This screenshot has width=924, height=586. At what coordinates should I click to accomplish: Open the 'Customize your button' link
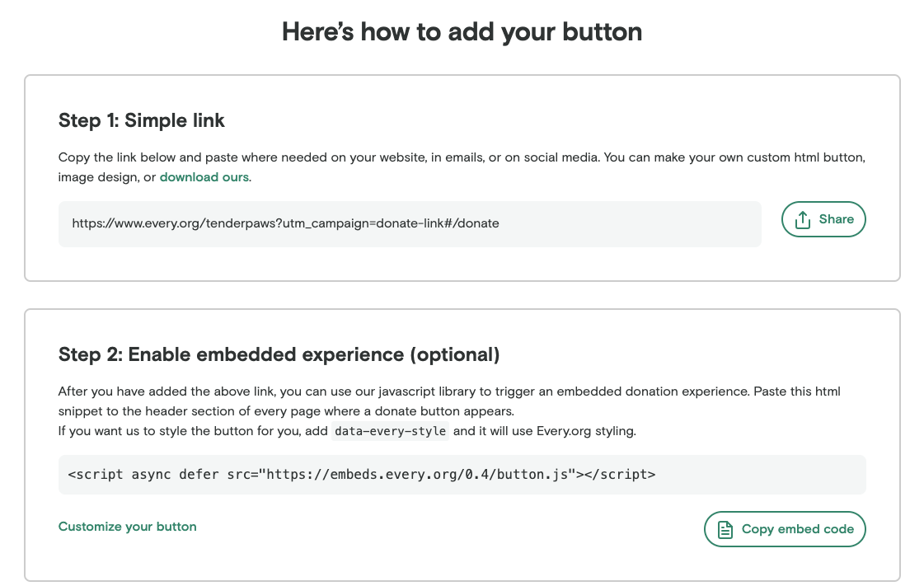(x=127, y=527)
